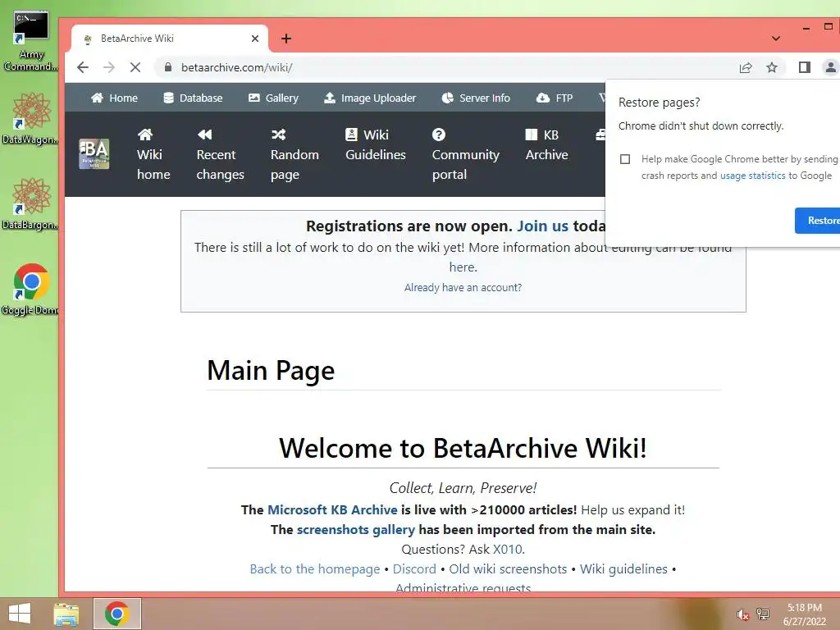The image size is (840, 630).
Task: Bookmark this page with the star icon
Action: click(x=771, y=67)
